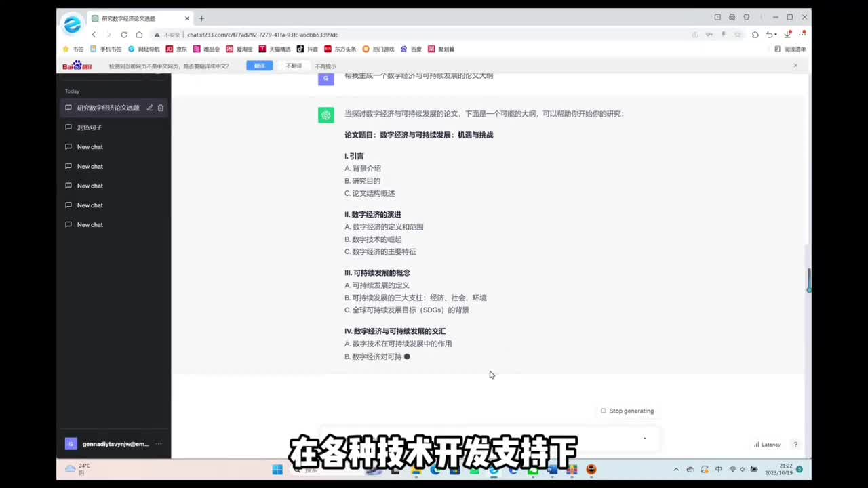Click the browser back arrow
The image size is (868, 488).
(94, 35)
